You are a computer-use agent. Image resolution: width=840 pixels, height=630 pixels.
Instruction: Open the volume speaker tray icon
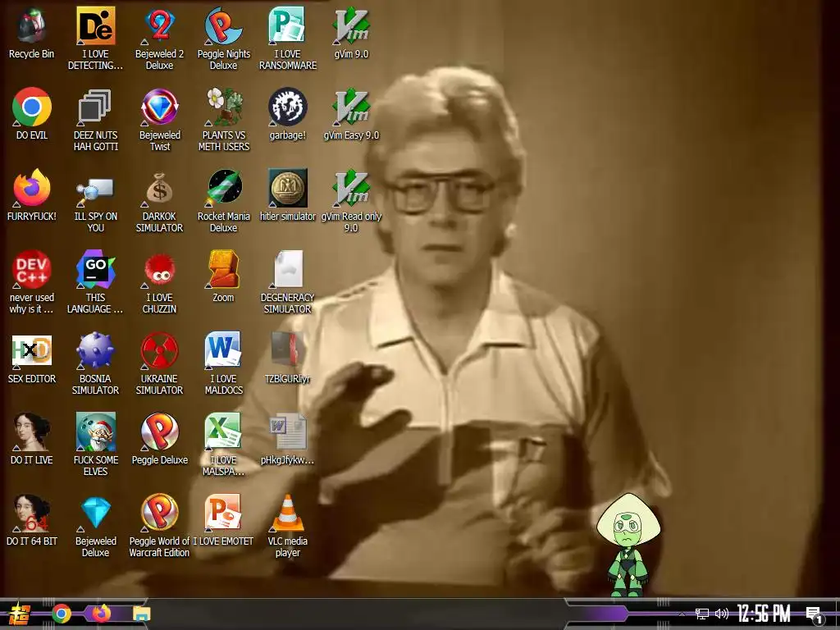click(722, 614)
